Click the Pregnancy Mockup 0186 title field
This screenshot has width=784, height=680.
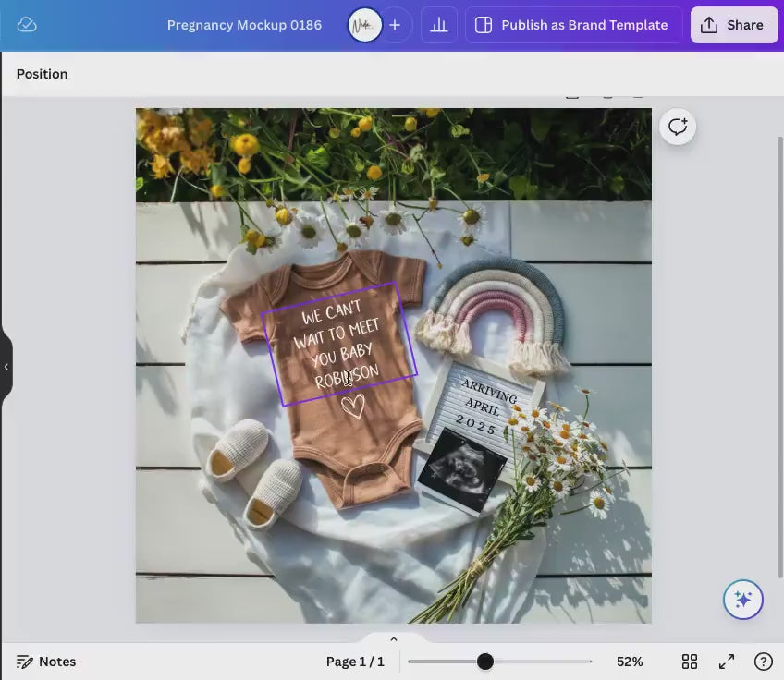coord(244,25)
